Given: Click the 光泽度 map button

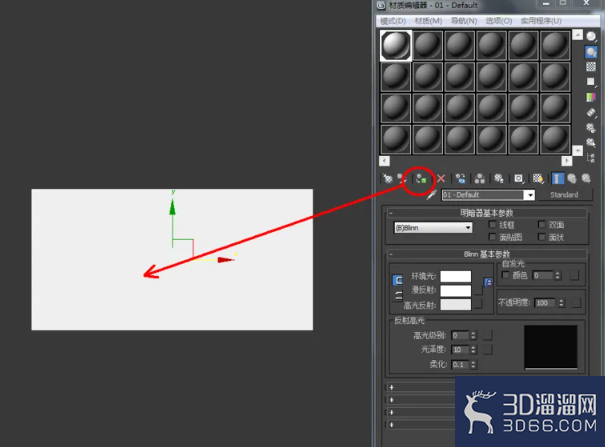Looking at the screenshot, I should 488,349.
